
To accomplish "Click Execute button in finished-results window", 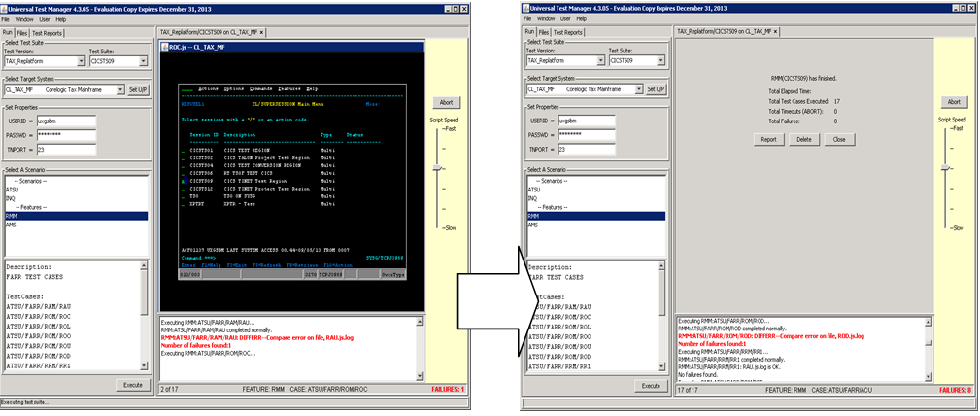I will tap(651, 386).
